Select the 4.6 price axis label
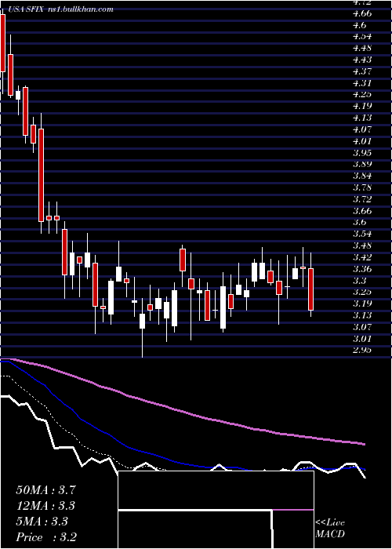 point(359,25)
